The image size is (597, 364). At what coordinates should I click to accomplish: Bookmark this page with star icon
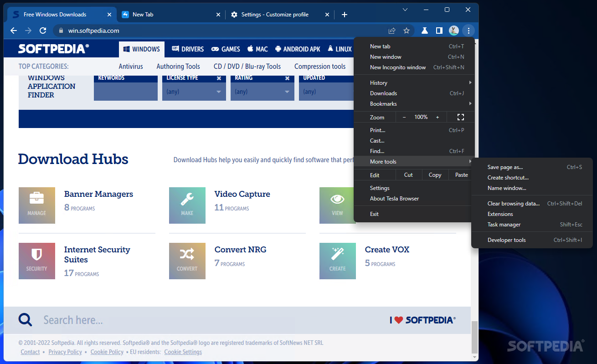click(407, 31)
